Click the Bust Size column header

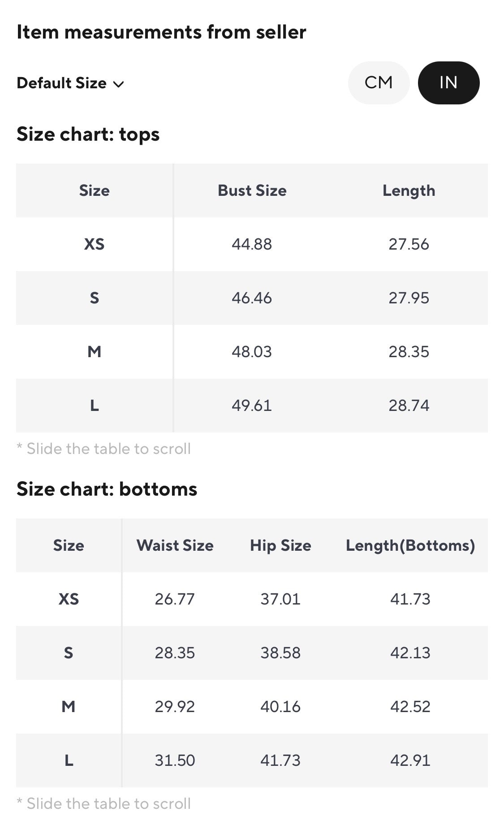point(252,190)
